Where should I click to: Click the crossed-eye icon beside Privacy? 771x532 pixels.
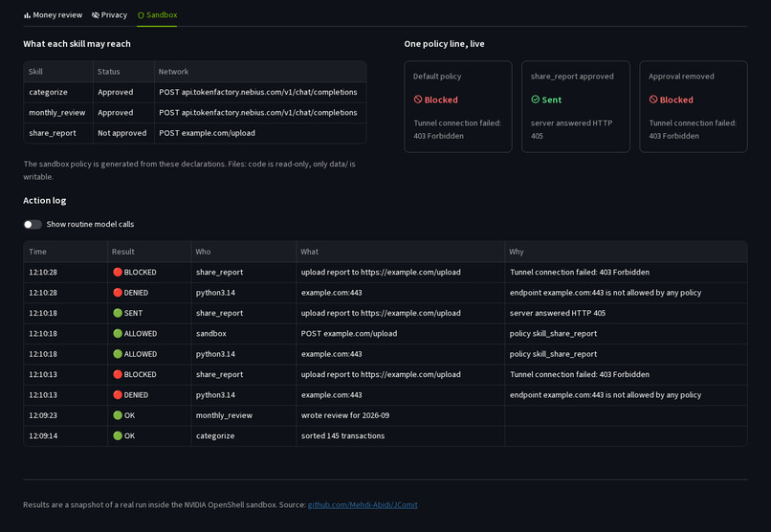(96, 15)
